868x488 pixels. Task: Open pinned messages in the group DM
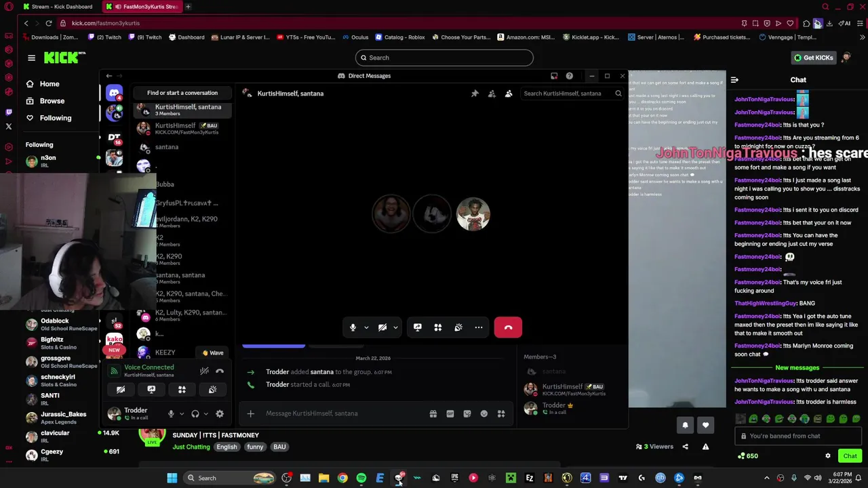click(475, 94)
